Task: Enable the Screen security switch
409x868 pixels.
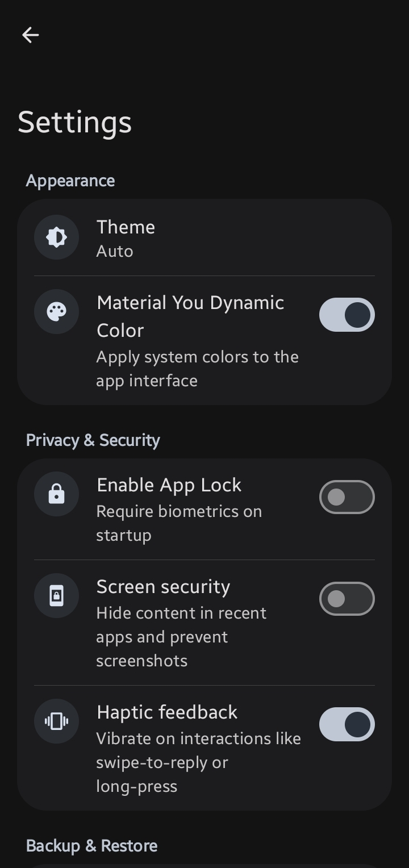Action: click(347, 599)
